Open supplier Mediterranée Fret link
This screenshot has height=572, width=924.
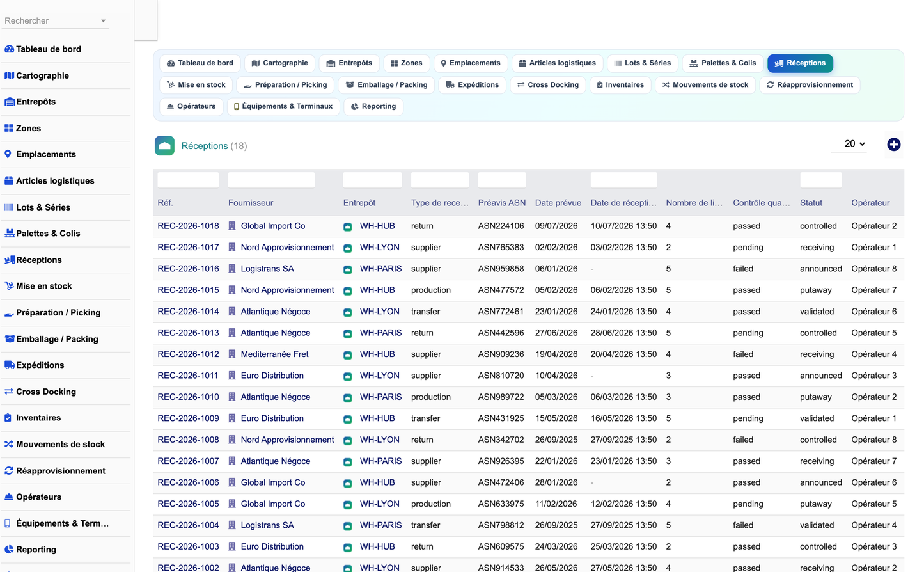[274, 354]
